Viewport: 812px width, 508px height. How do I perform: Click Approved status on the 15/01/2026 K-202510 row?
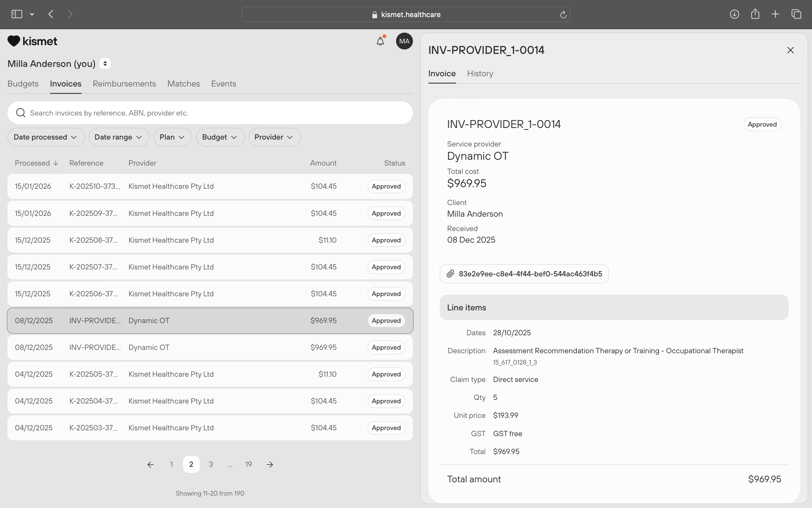click(x=386, y=187)
